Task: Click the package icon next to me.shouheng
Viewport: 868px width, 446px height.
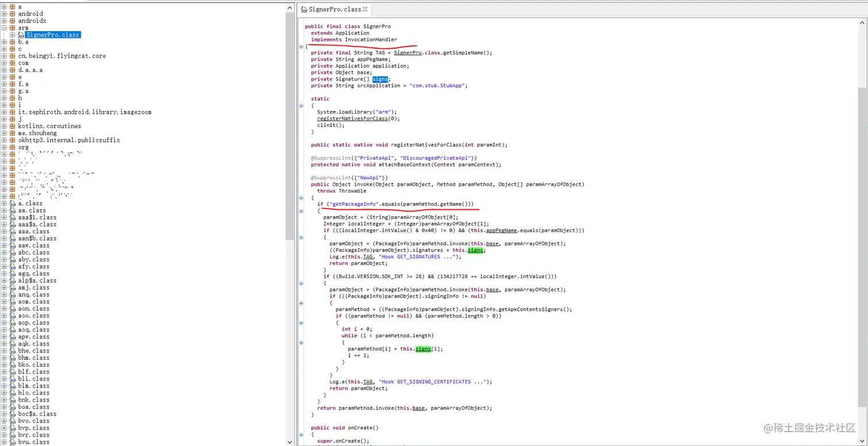Action: (x=13, y=133)
